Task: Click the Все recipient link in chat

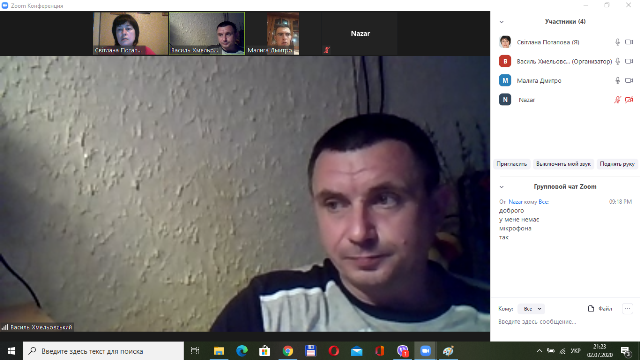Action: (543, 202)
